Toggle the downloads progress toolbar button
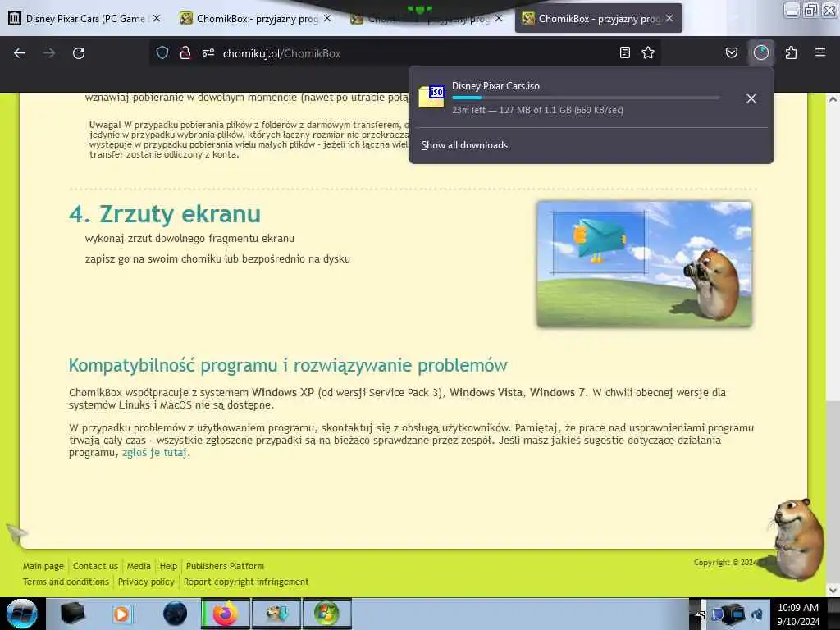840x630 pixels. [761, 52]
